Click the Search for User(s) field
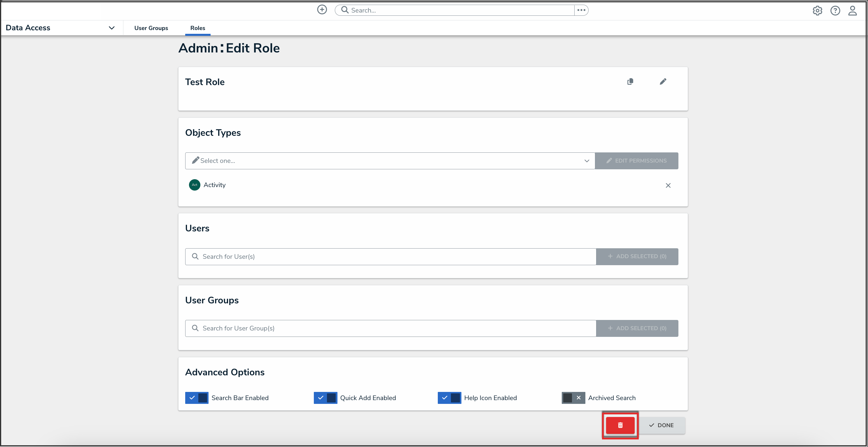This screenshot has width=868, height=447. pyautogui.click(x=390, y=256)
